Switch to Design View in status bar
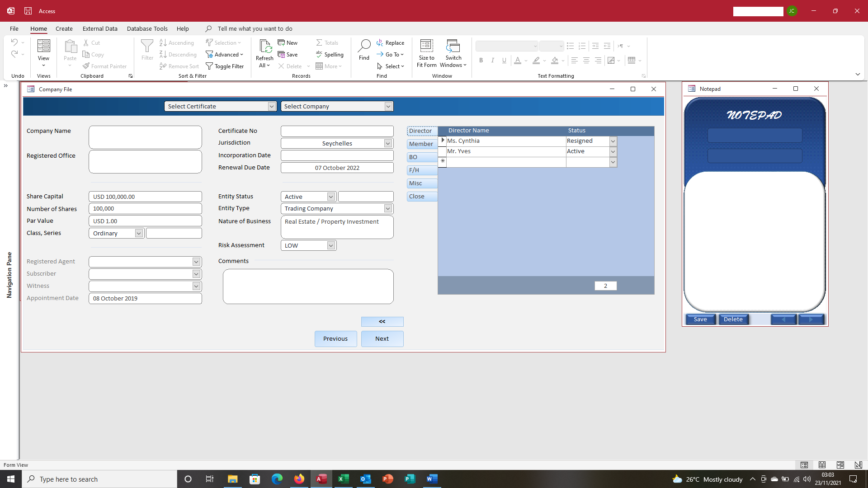This screenshot has width=868, height=488. [858, 465]
